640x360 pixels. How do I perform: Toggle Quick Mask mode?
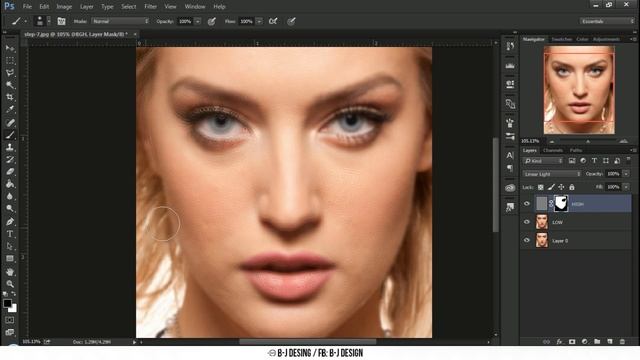coord(10,320)
